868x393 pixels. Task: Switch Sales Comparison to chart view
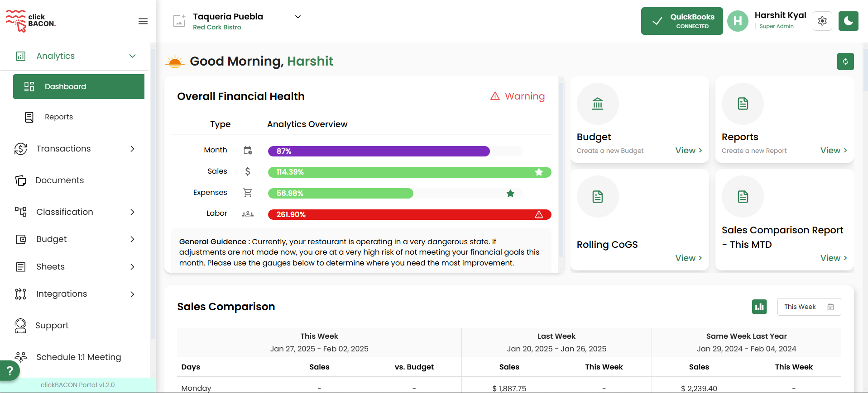click(x=759, y=307)
